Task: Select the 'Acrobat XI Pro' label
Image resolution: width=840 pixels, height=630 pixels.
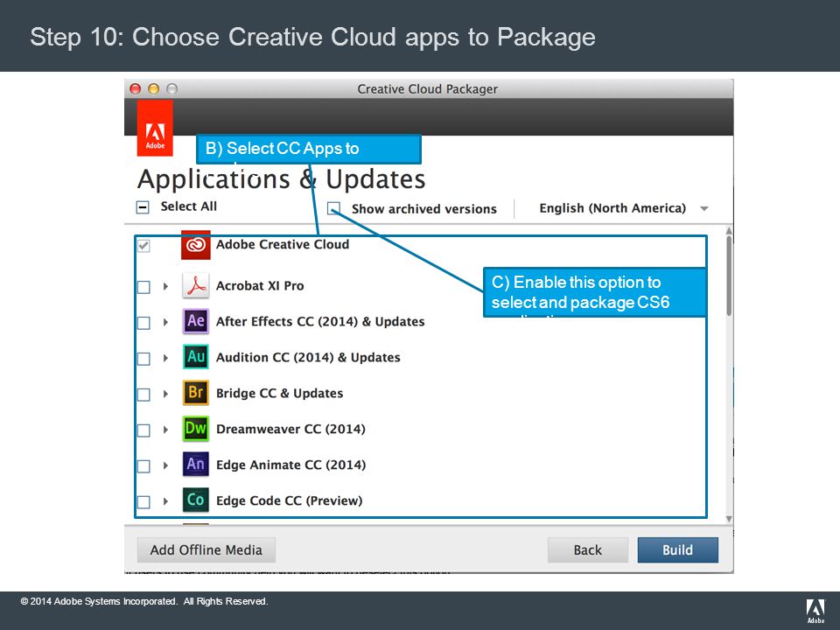Action: click(x=260, y=286)
